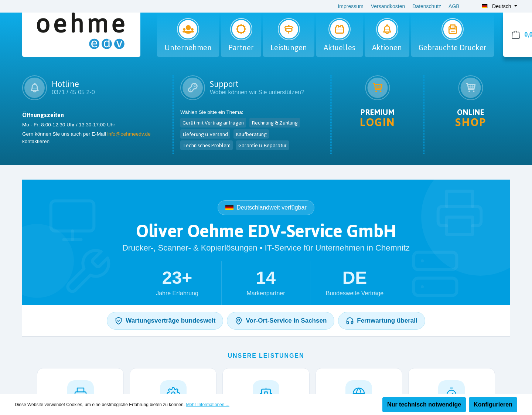Click the Partner badge icon
532x415 pixels.
tap(241, 29)
